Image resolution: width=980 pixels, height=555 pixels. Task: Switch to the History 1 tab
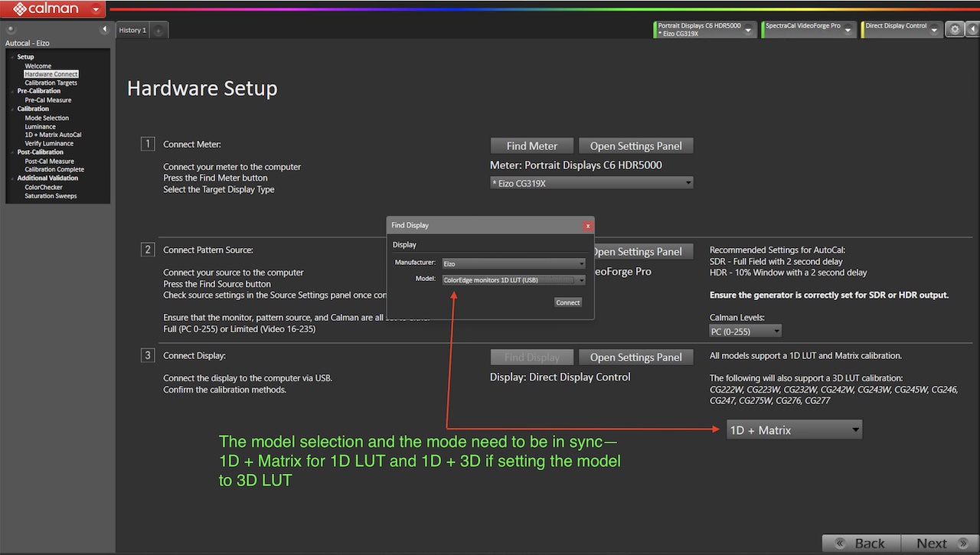point(132,30)
